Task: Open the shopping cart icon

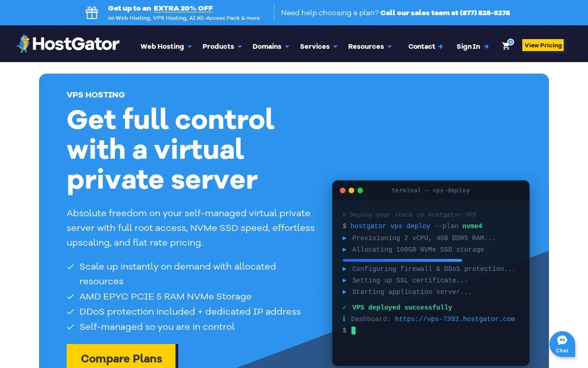Action: [506, 46]
